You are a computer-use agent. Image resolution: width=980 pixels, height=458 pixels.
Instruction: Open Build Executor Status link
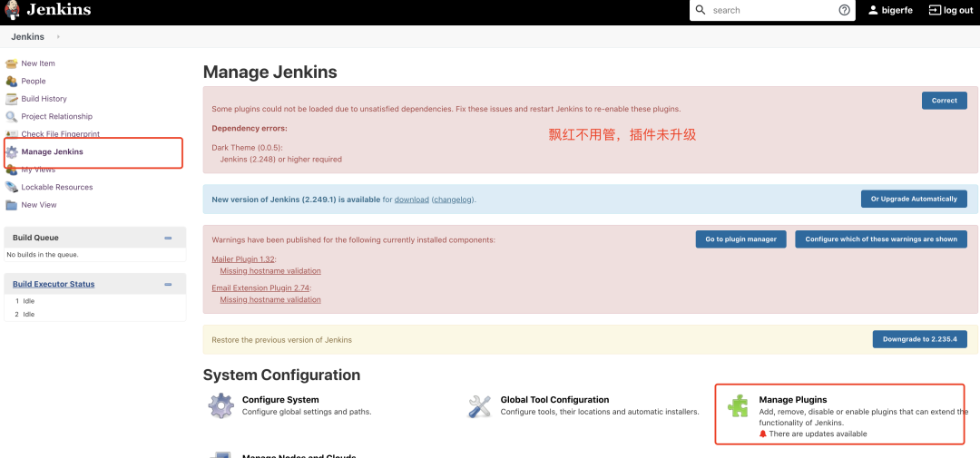pos(54,284)
